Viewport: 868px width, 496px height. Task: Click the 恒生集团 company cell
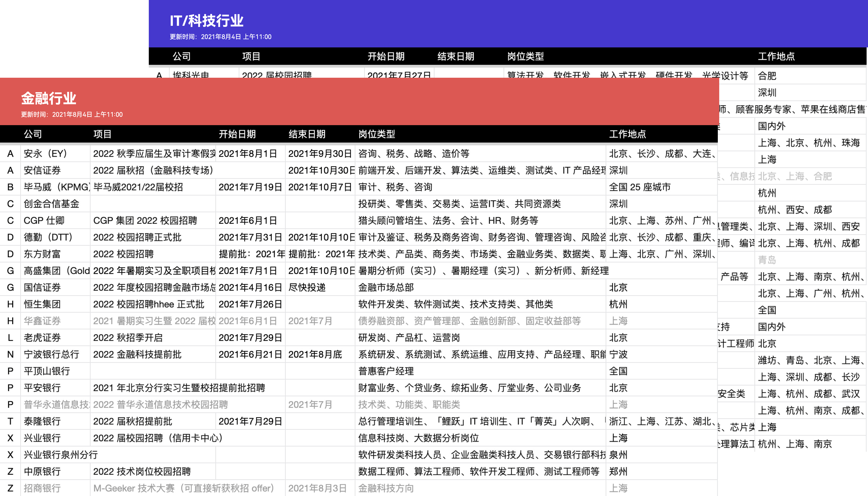pos(55,304)
